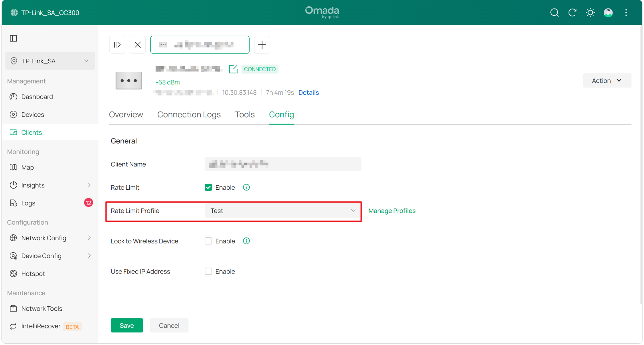Click the global search magnifier icon
The height and width of the screenshot is (345, 644).
[x=554, y=13]
